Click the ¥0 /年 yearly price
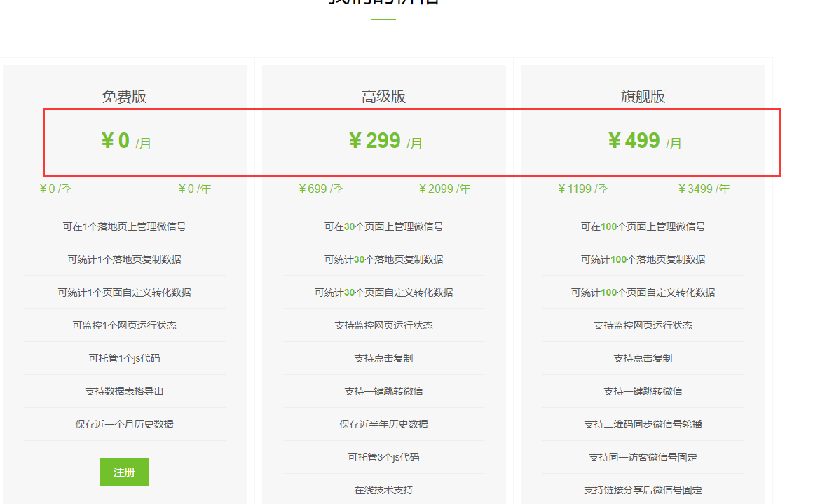The image size is (820, 504). coord(195,189)
